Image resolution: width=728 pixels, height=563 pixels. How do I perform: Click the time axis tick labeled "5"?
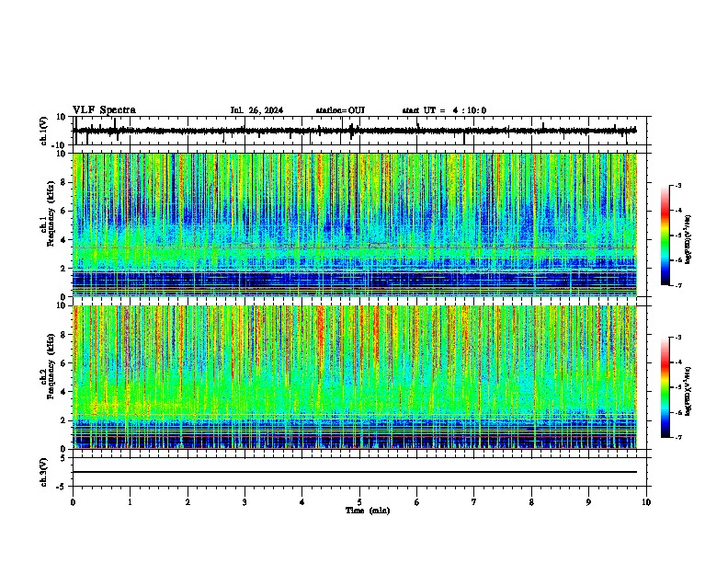[x=359, y=502]
